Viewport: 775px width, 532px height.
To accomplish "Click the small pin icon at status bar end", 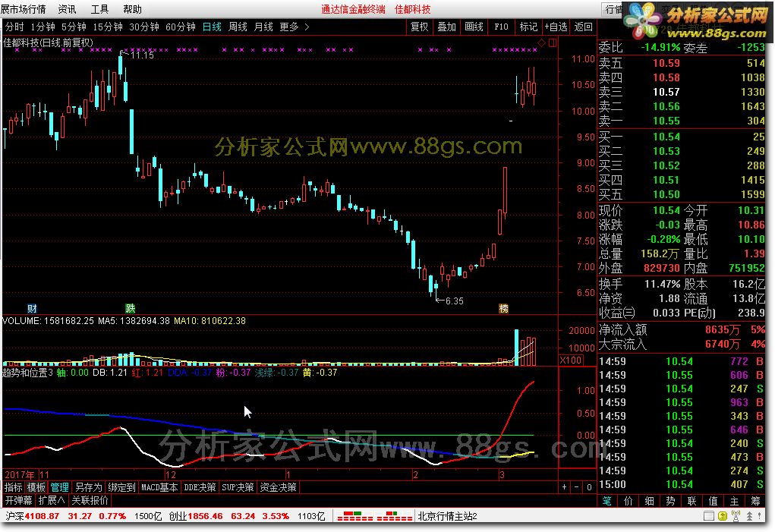I will coord(759,516).
